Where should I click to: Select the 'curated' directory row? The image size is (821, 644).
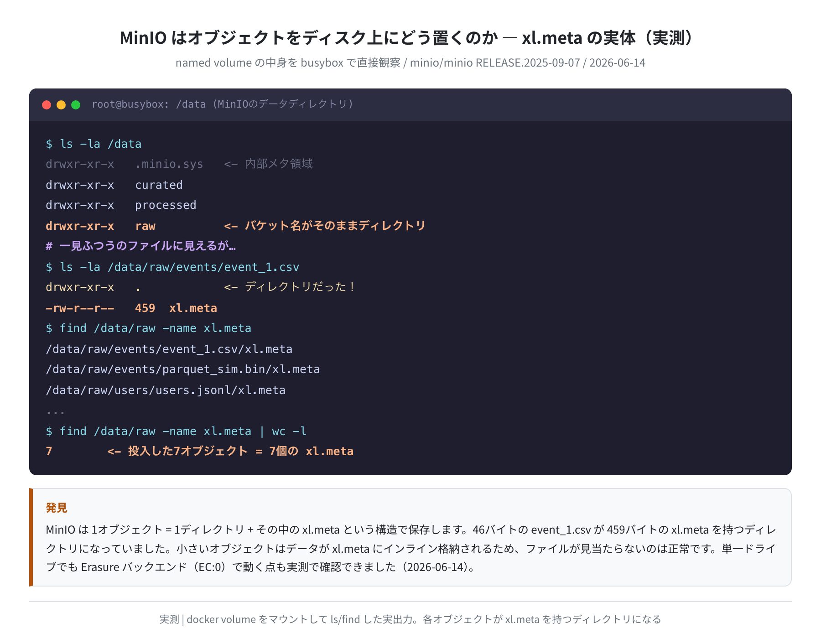click(x=114, y=185)
